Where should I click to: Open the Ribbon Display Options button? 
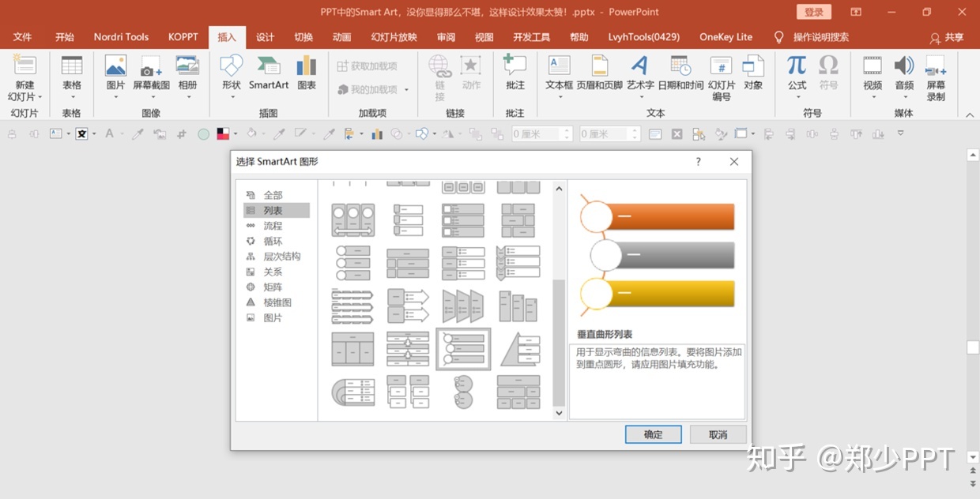(x=856, y=12)
